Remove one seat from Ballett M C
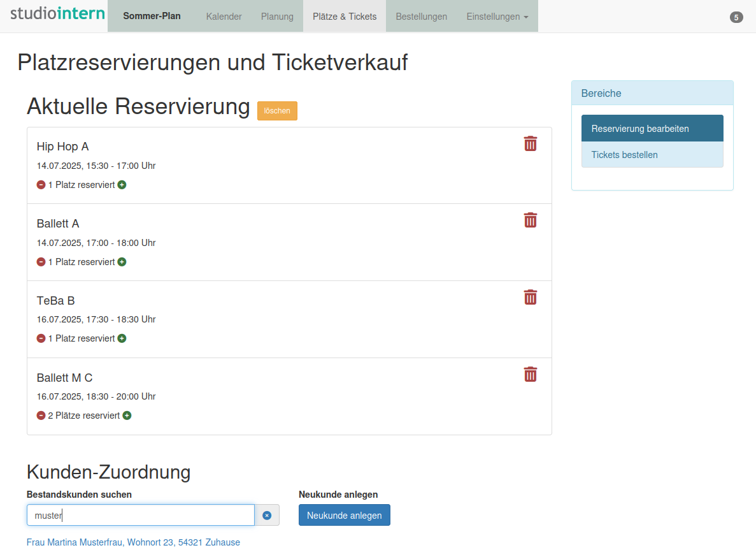Viewport: 756px width, 557px height. tap(41, 416)
